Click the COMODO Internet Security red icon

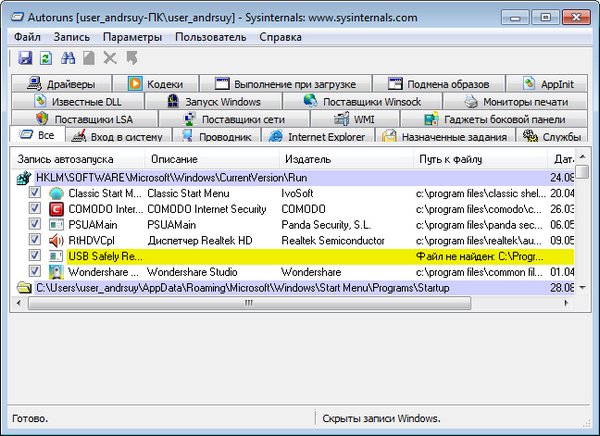pyautogui.click(x=56, y=209)
